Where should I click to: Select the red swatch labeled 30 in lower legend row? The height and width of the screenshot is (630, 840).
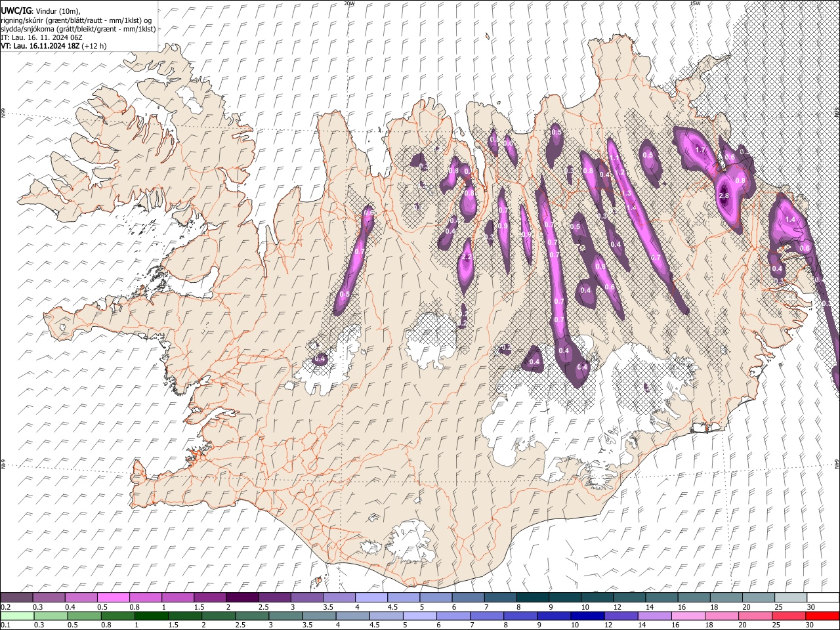pos(822,616)
